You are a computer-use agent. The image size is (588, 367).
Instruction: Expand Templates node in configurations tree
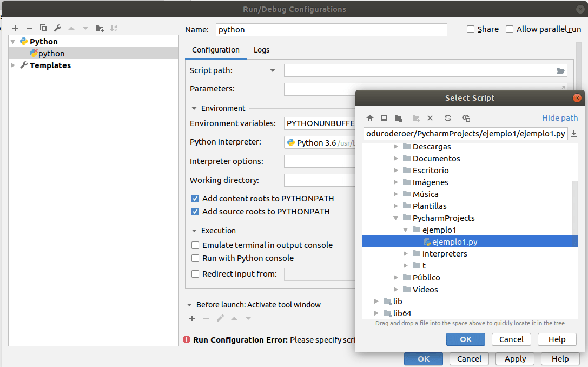click(x=13, y=65)
